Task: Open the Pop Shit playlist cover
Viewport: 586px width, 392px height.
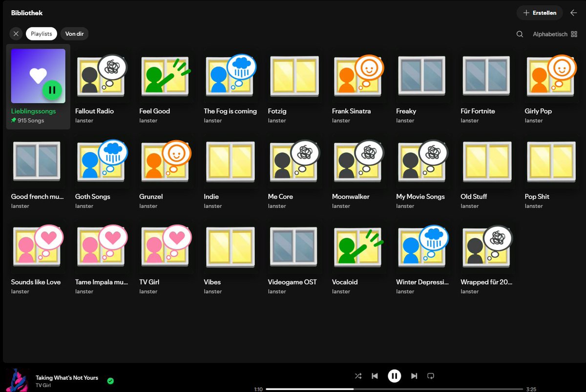Action: (552, 161)
